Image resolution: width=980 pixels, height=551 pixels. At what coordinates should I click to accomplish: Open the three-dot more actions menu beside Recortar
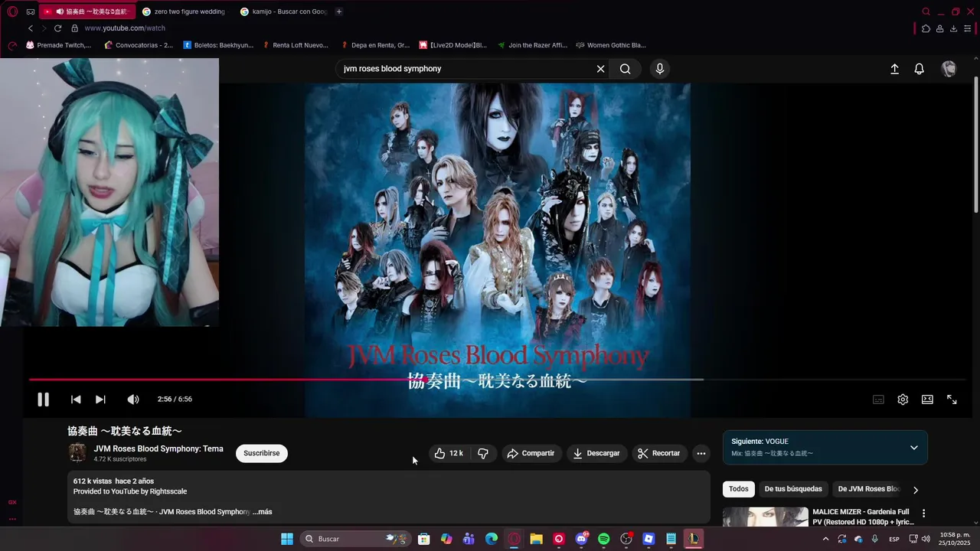(x=701, y=453)
